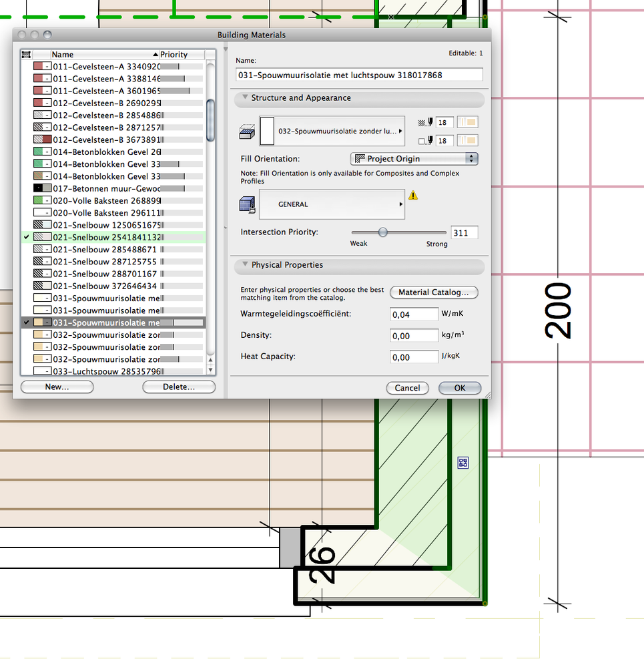Click the Intersection Priority slider handle
Image resolution: width=644 pixels, height=667 pixels.
coord(382,232)
